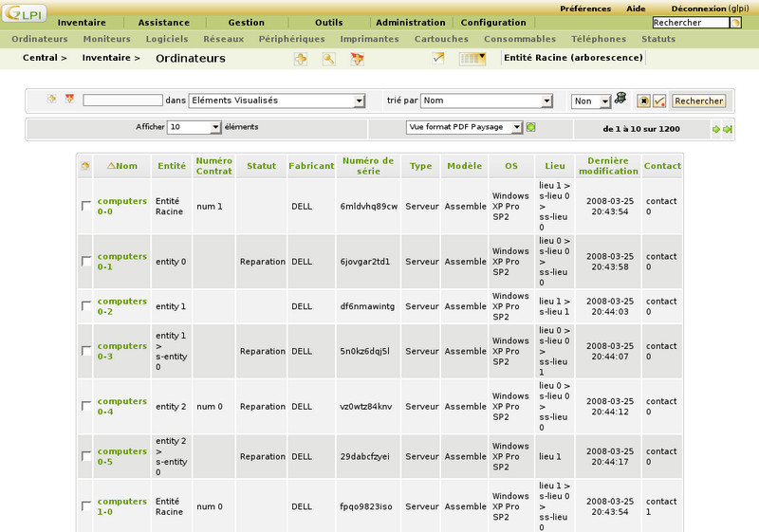Click the add computer plus icon in breadcrumb bar
The image size is (759, 532).
pyautogui.click(x=301, y=59)
